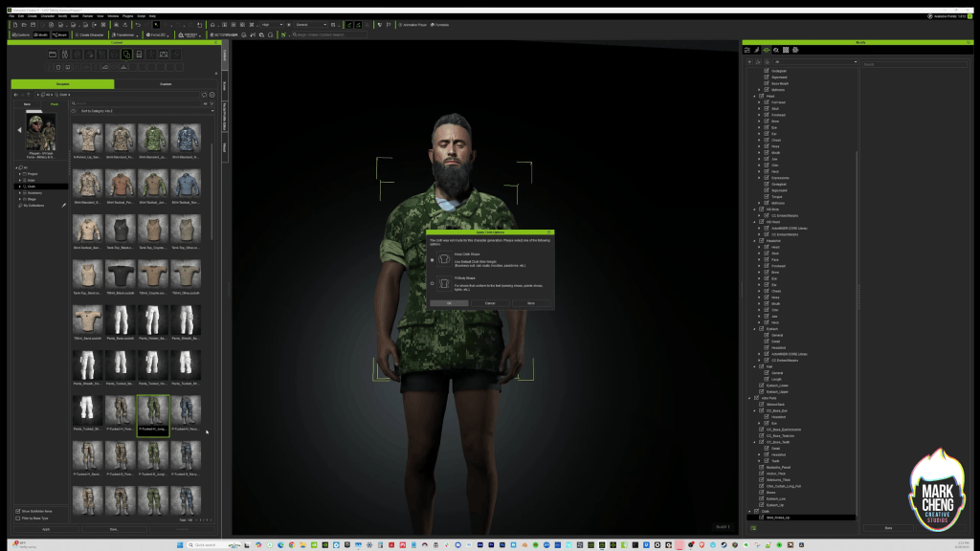The image size is (980, 551).
Task: Switch to the Custom tab in Content
Action: coord(166,84)
